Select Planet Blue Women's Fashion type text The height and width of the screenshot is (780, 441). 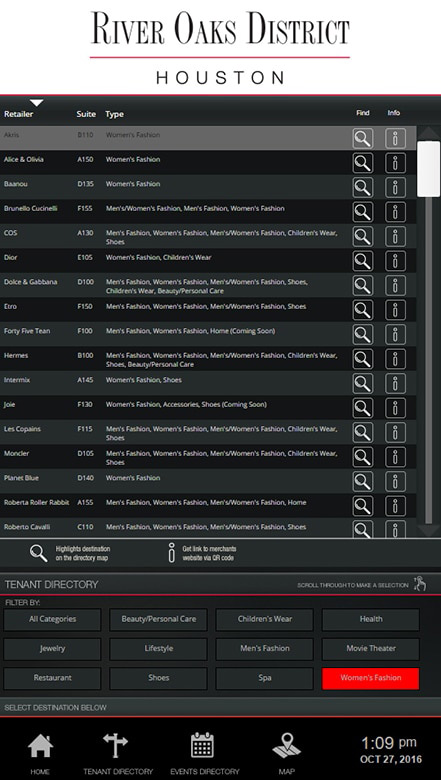[133, 478]
